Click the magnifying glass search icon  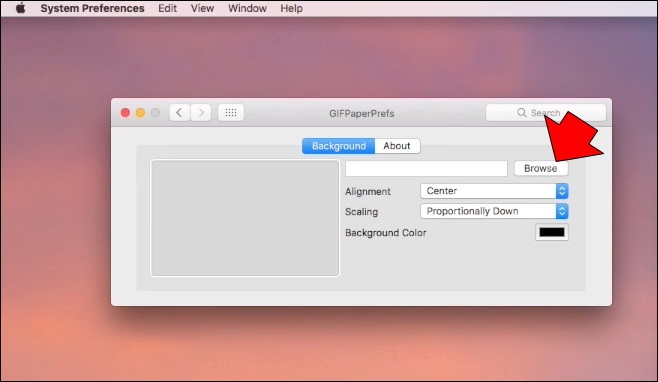(522, 113)
